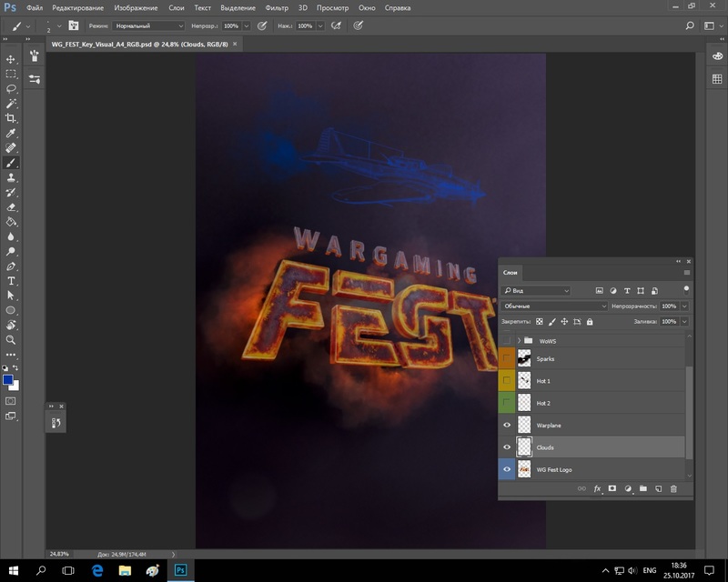The image size is (728, 582).
Task: Toggle lock all padlock icon
Action: point(590,322)
